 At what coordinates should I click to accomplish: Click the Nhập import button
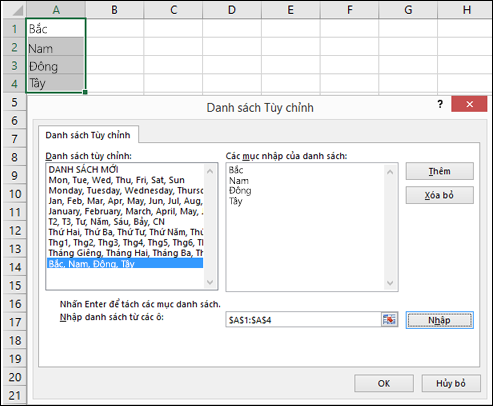pos(439,320)
